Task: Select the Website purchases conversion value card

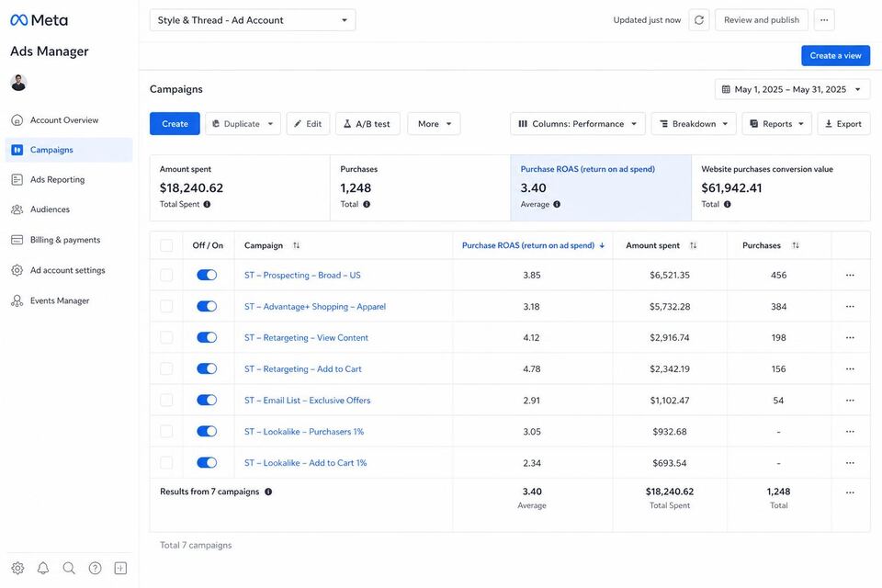Action: (781, 188)
